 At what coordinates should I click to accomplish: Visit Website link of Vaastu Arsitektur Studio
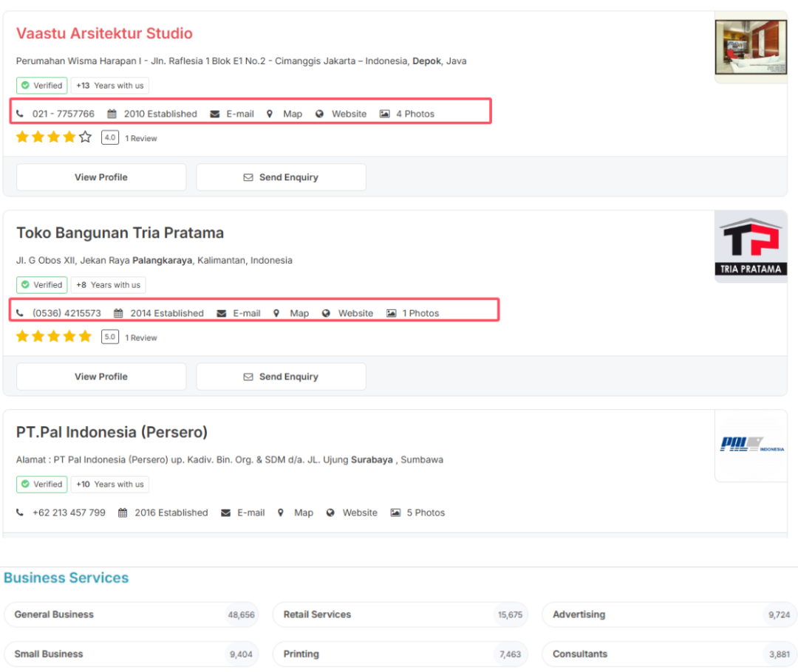coord(349,114)
